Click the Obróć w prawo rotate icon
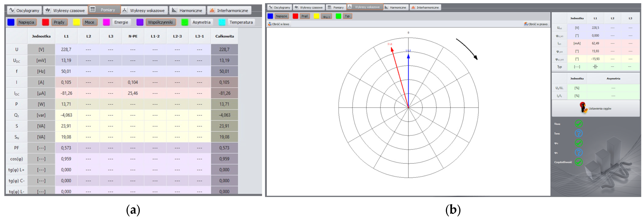This screenshot has height=220, width=644. (526, 24)
